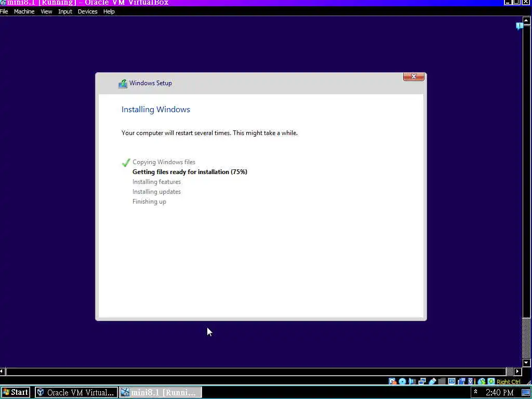Click 'Copying Windows files' step text
The height and width of the screenshot is (399, 532).
tap(164, 162)
